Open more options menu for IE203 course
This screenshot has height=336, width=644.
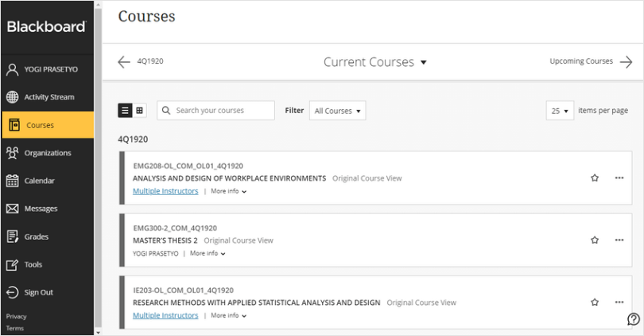pos(619,303)
